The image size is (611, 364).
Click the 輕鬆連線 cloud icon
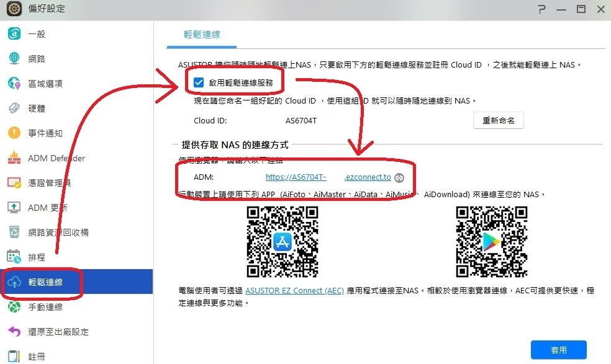[x=14, y=282]
